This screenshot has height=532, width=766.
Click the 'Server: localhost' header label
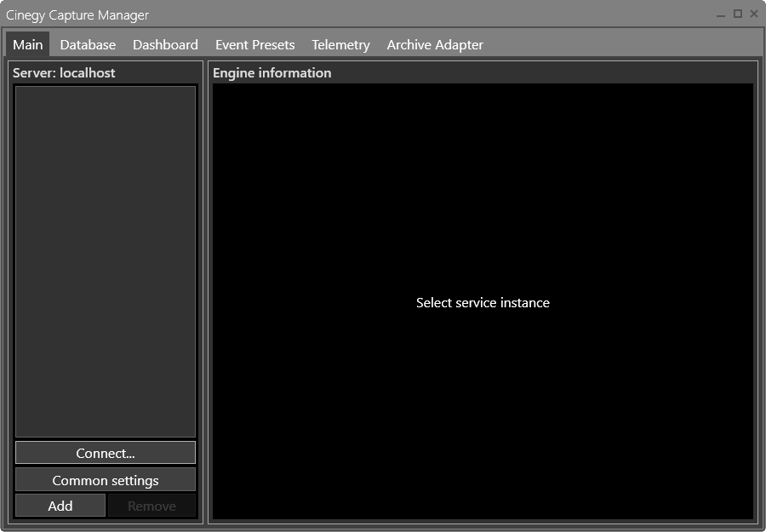pos(64,73)
